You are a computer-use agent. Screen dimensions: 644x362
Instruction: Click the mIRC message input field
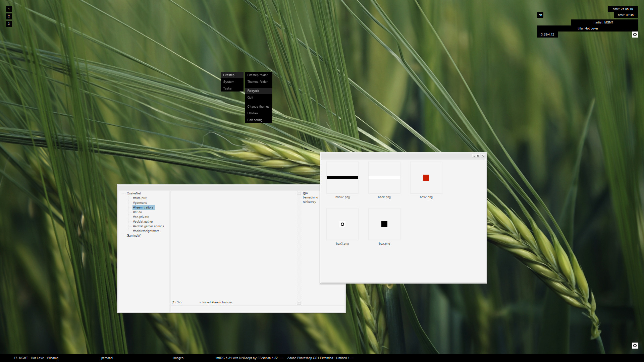click(257, 309)
